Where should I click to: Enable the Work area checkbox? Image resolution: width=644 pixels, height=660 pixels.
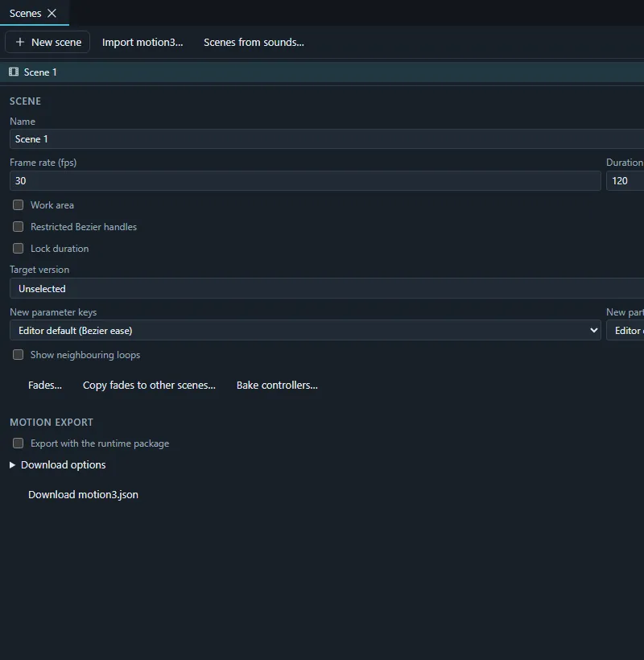18,205
